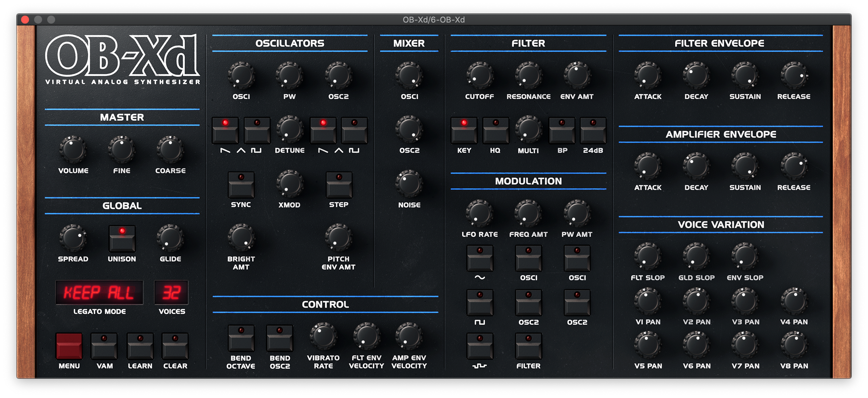Enable Oscillator 2 pulse waveform button
The image size is (868, 398).
coord(354,131)
